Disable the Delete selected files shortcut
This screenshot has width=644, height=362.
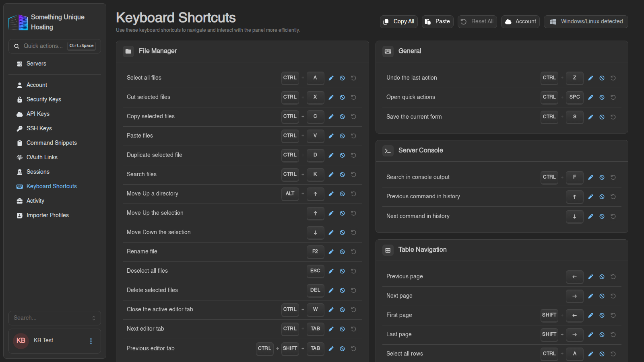tap(342, 290)
